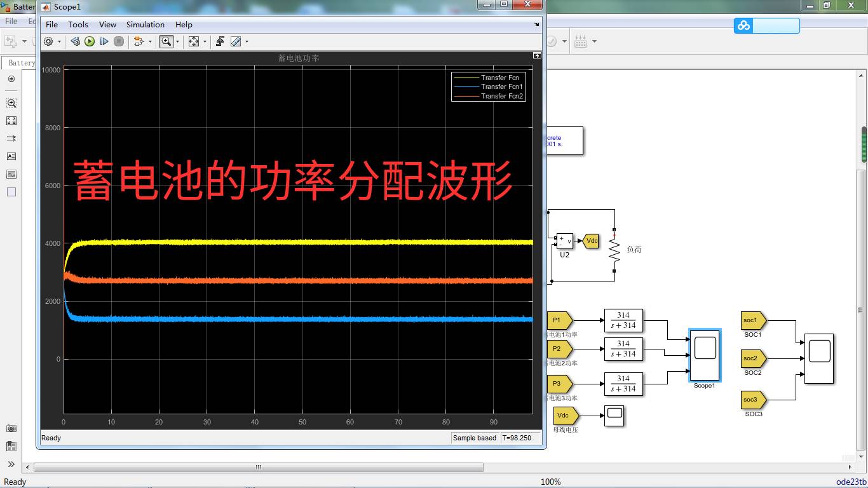Click the Simulink new-block toolbar icon

(11, 42)
